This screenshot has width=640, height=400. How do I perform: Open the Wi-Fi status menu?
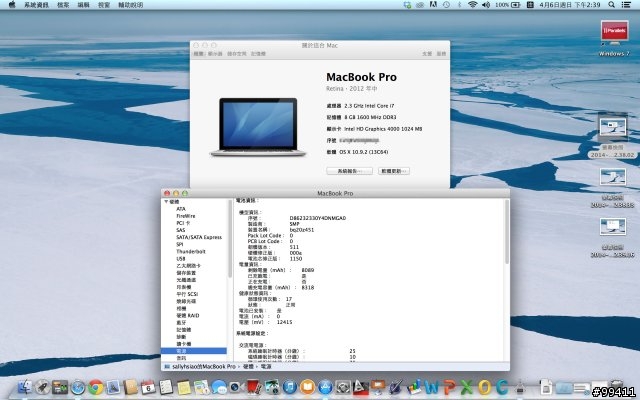473,5
